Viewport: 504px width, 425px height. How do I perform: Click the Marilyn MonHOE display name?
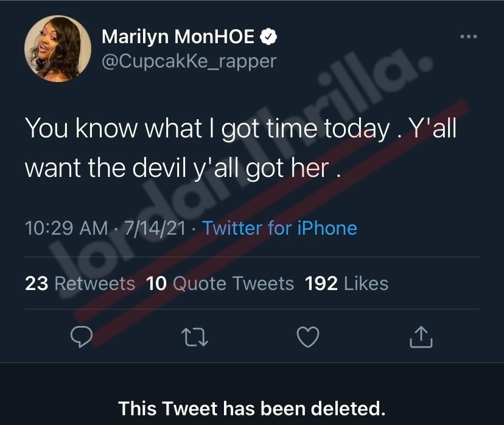click(x=178, y=36)
